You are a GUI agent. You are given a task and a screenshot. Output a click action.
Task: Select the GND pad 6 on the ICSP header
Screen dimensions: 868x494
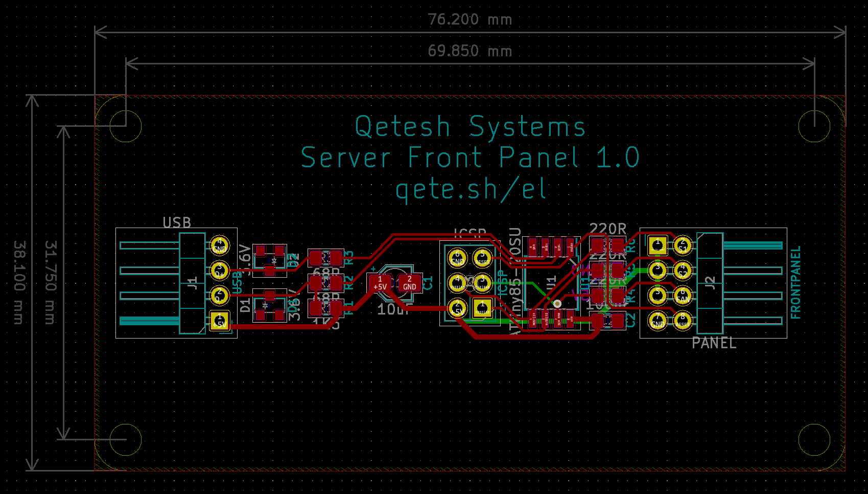coord(458,258)
